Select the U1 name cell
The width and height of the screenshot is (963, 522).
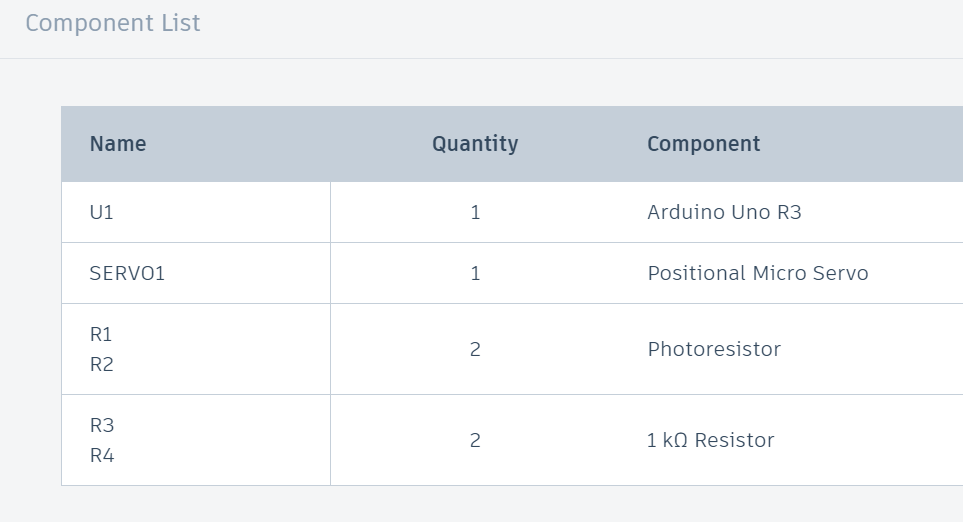coord(102,212)
